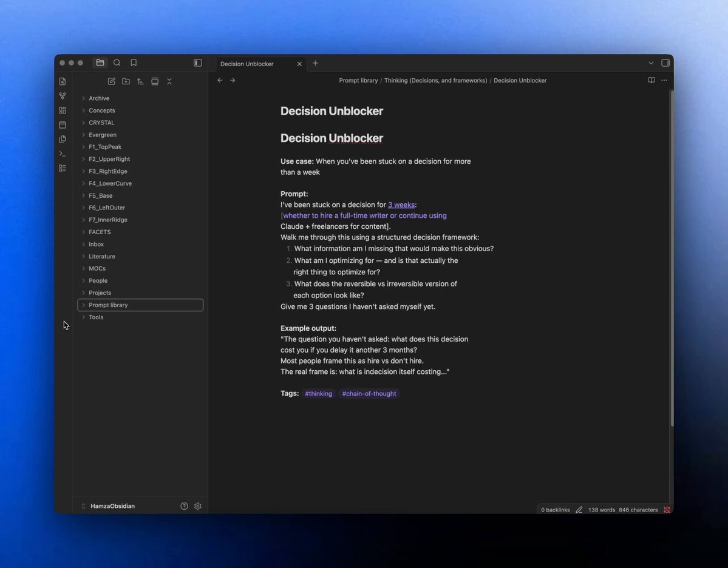Create a new folder from the explorer toolbar
The height and width of the screenshot is (568, 728).
pos(126,81)
